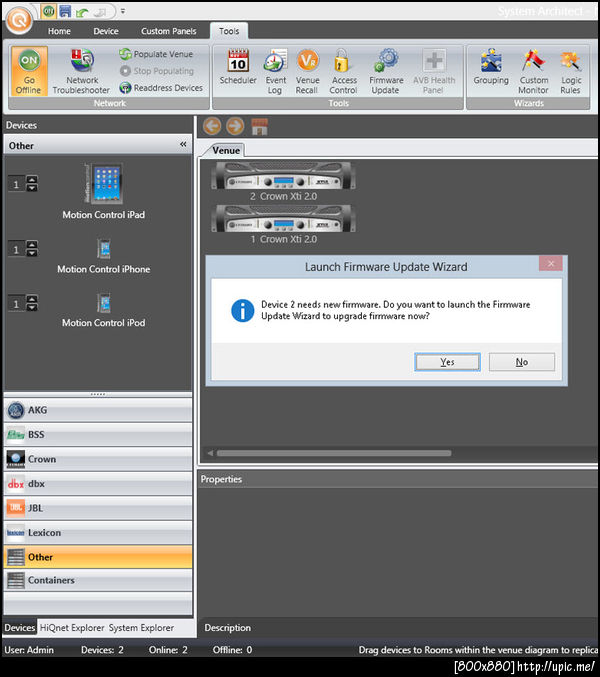This screenshot has width=600, height=677.
Task: Open the Logic Rules wizard
Action: [x=571, y=71]
